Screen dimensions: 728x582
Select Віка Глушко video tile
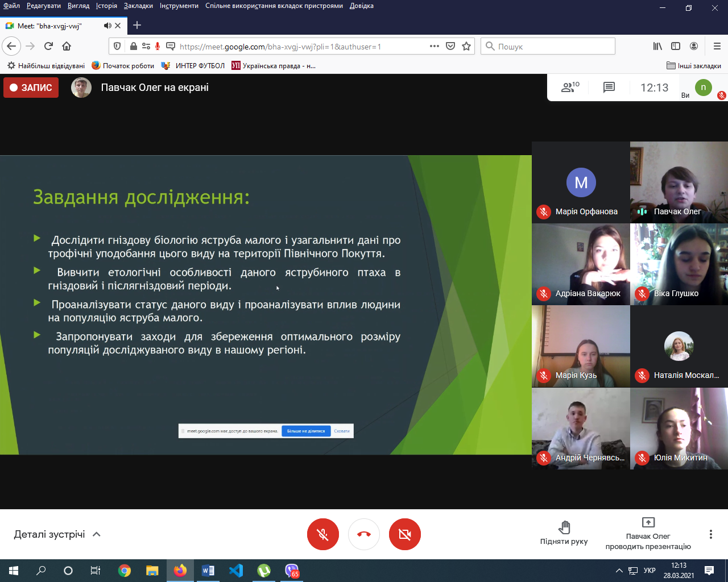[x=679, y=264]
